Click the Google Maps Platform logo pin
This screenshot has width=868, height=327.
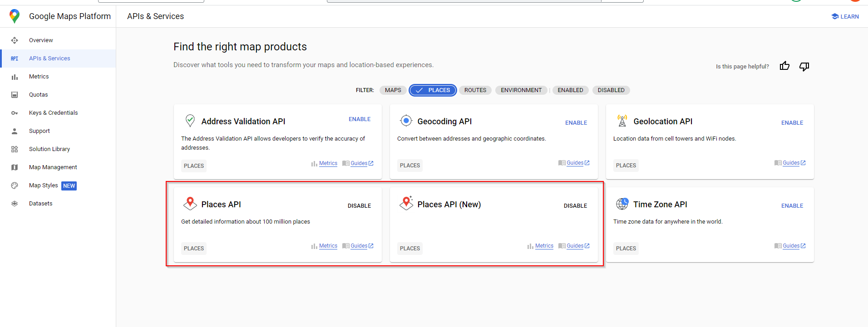15,16
